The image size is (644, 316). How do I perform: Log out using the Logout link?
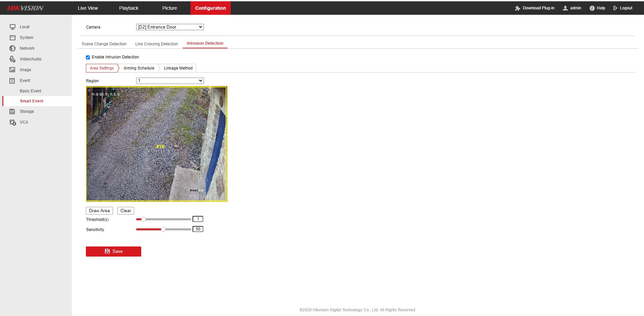(623, 8)
